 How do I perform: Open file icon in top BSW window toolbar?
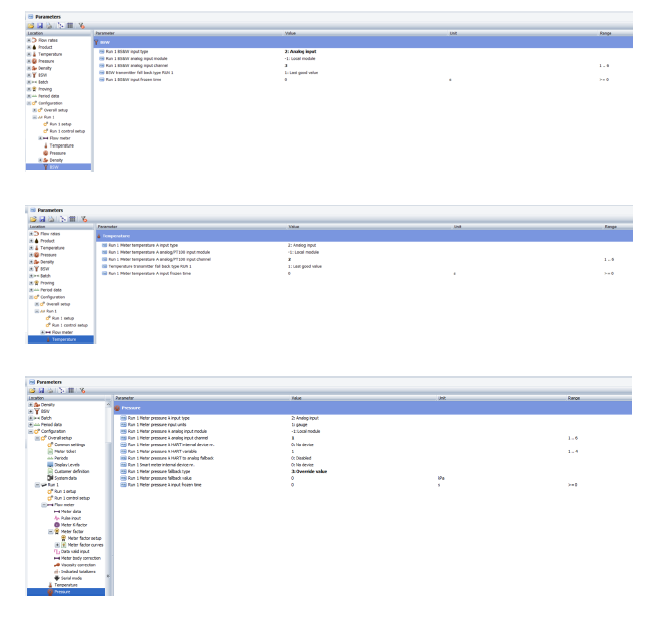click(x=31, y=26)
